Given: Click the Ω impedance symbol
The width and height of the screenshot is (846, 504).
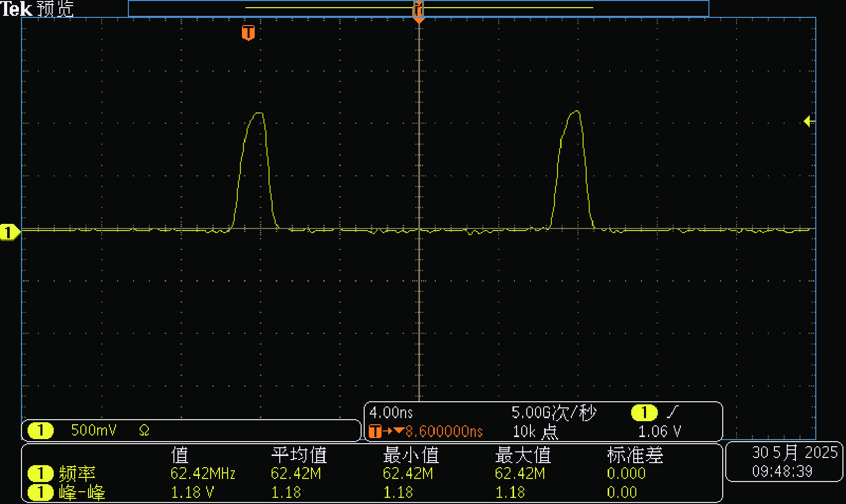Looking at the screenshot, I should [x=144, y=430].
